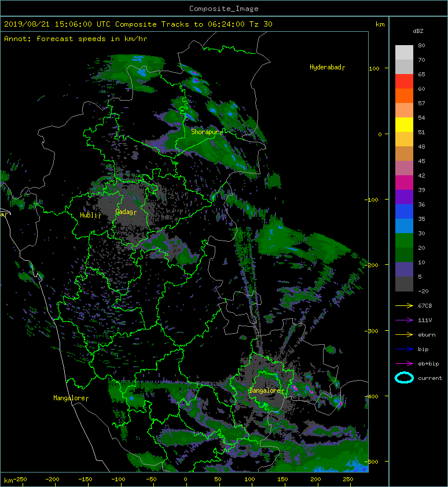
Task: Click the 10 dBZ slate purple swatch
Action: click(x=404, y=269)
